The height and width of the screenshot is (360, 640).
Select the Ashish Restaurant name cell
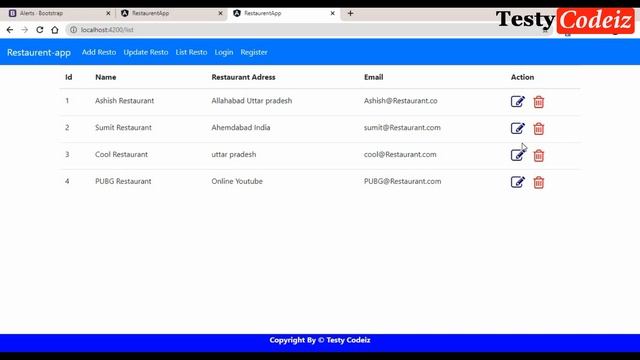point(124,101)
